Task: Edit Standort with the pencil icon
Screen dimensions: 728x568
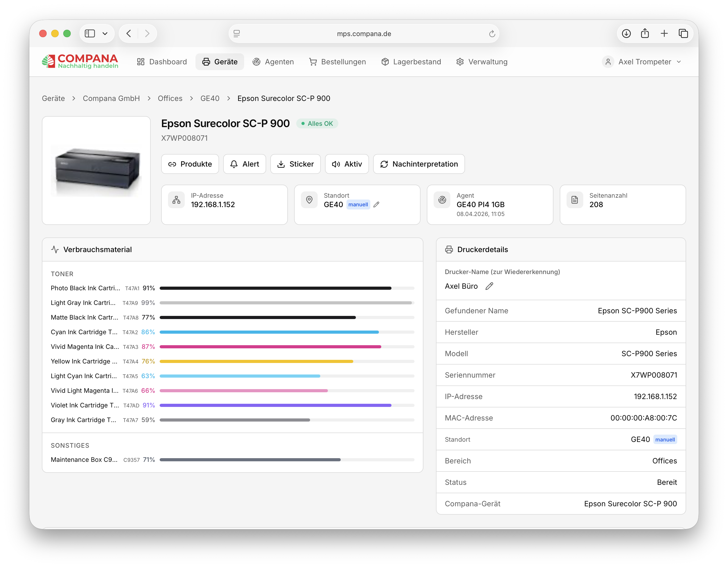Action: [376, 205]
